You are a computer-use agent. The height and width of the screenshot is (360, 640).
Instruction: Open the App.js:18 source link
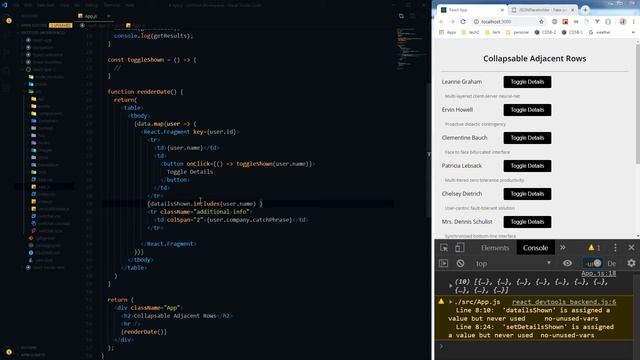(x=598, y=273)
